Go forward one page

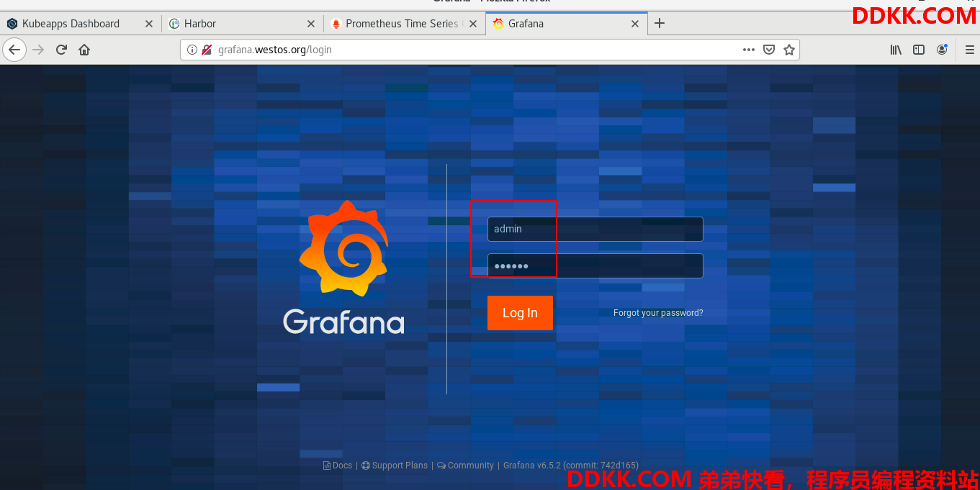point(38,50)
